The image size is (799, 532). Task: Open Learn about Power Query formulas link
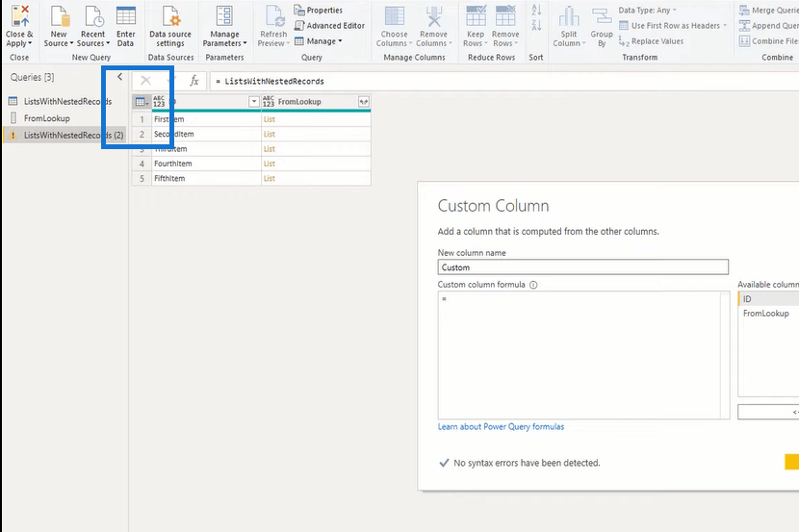pyautogui.click(x=501, y=426)
